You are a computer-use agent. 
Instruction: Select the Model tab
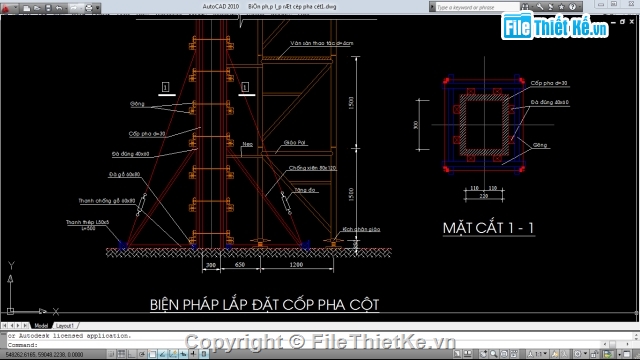coord(41,326)
